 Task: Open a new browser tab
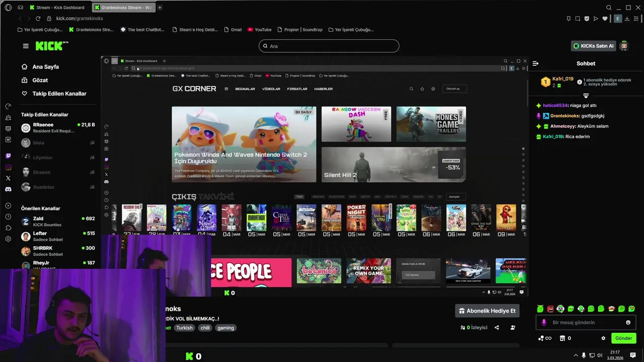point(160,8)
